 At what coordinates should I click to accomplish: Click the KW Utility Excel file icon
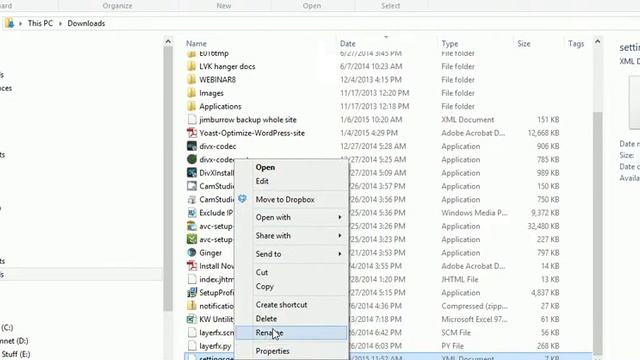(191, 319)
